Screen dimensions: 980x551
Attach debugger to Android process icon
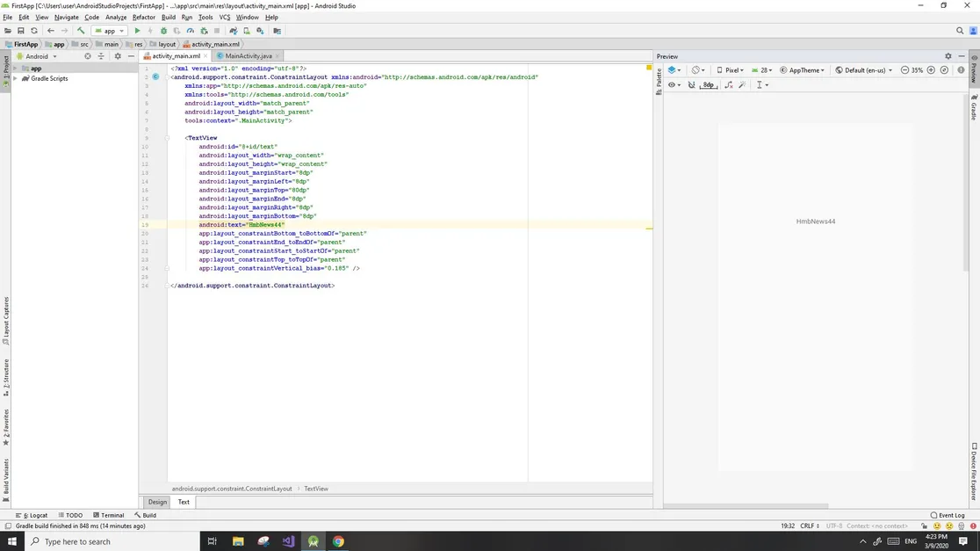204,31
